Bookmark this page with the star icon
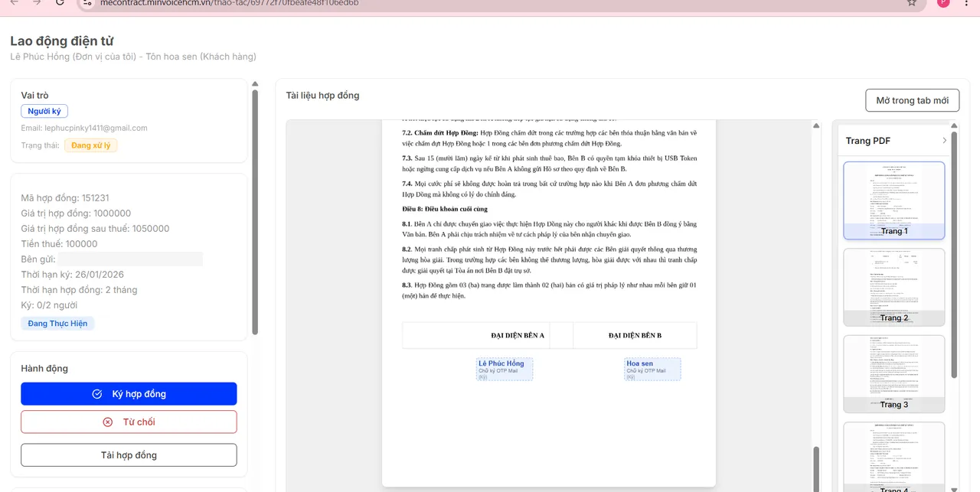The width and height of the screenshot is (980, 492). tap(911, 3)
